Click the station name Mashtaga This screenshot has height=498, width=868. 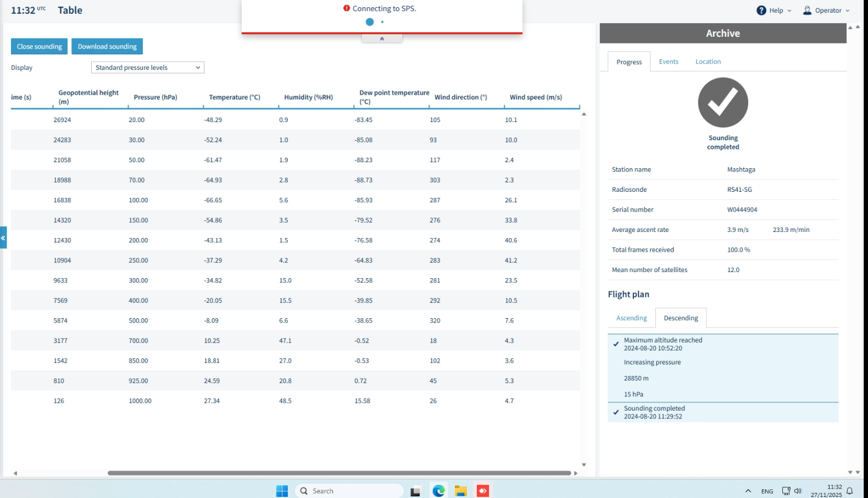(x=741, y=170)
